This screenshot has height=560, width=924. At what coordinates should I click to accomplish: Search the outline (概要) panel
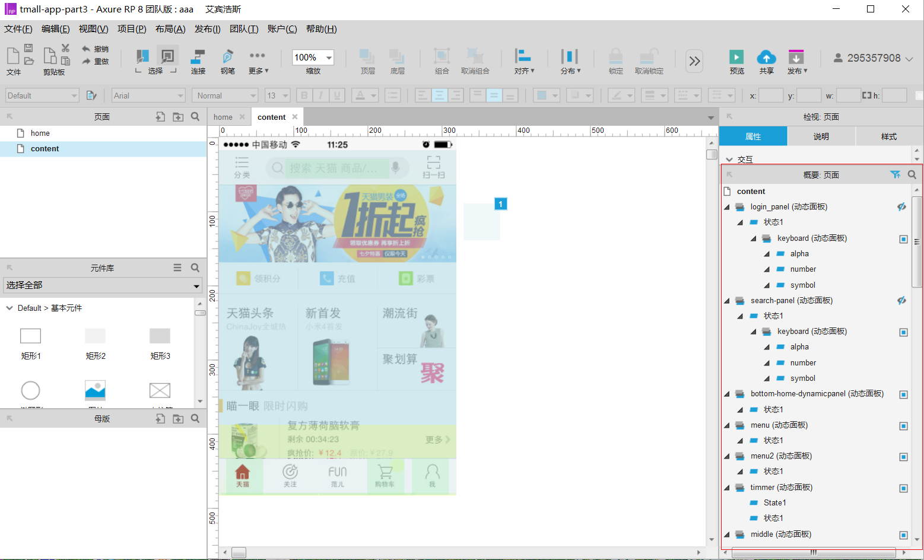tap(912, 174)
